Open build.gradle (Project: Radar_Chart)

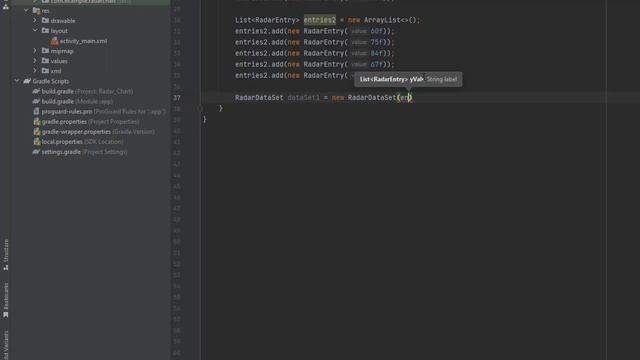tap(87, 91)
